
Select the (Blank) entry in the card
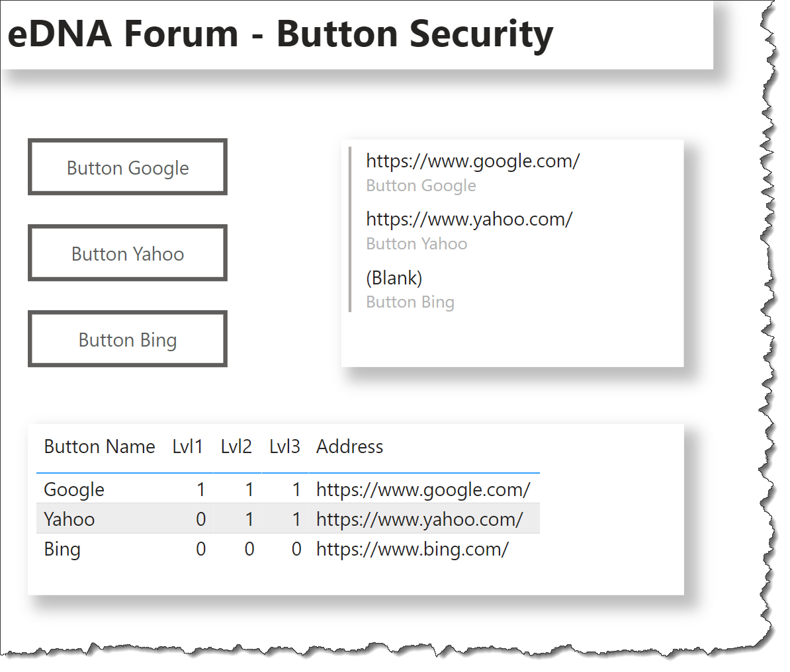click(394, 278)
